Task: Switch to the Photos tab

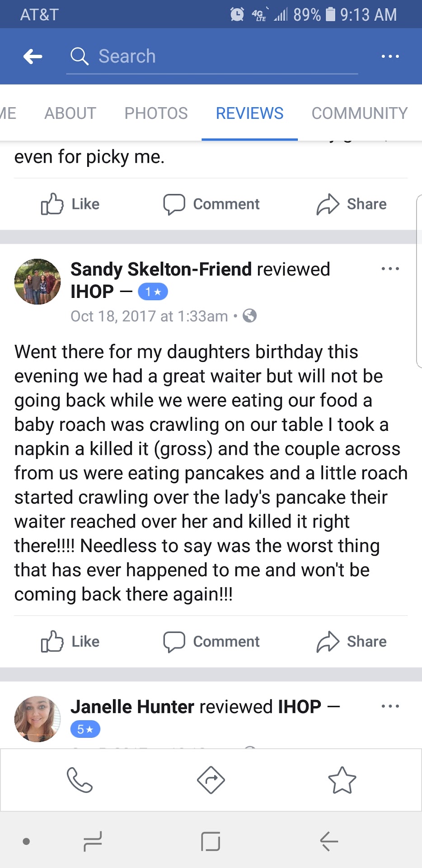Action: (x=156, y=113)
